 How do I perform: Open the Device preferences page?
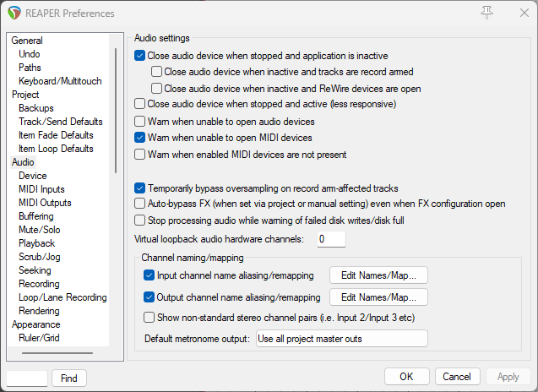coord(33,176)
